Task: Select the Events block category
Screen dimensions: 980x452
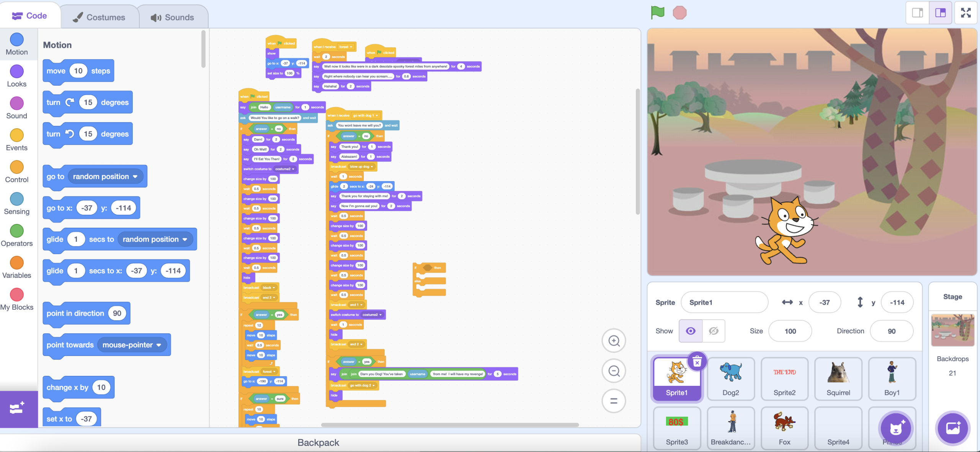Action: (x=17, y=140)
